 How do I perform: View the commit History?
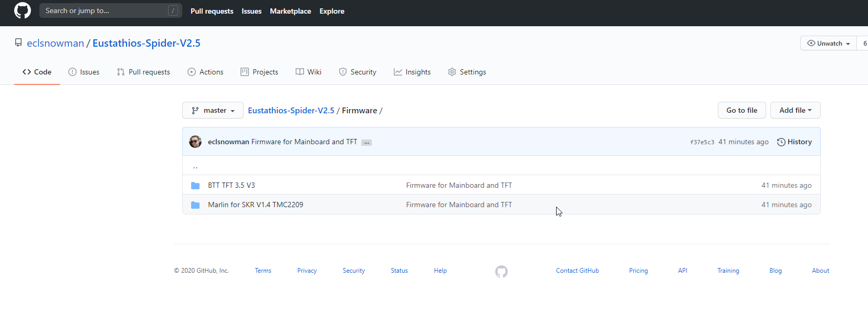point(794,142)
